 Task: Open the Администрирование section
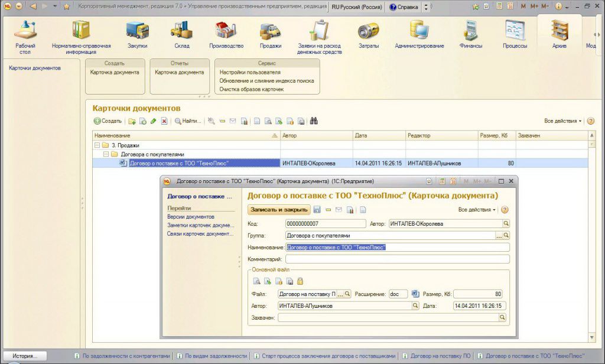coord(419,35)
